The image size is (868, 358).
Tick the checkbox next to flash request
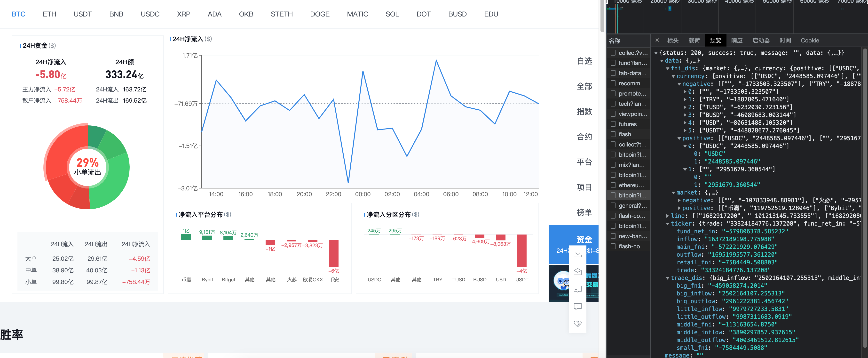coord(613,134)
